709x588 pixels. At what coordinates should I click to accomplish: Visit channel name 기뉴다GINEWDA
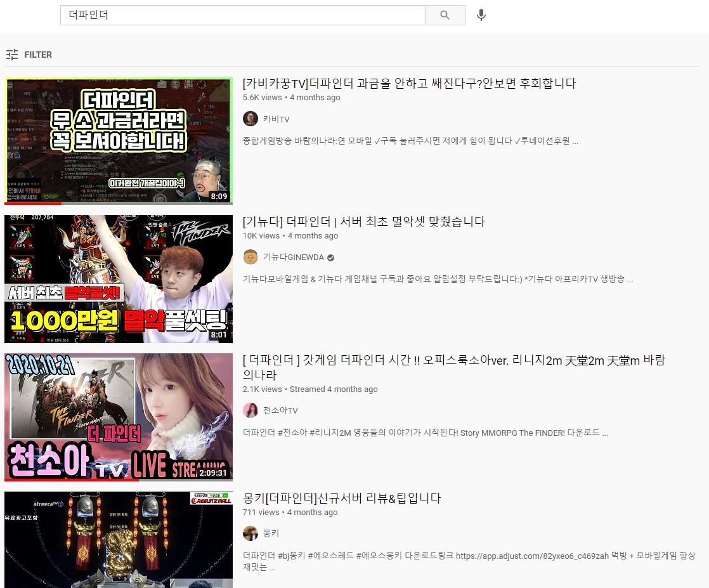tap(294, 258)
